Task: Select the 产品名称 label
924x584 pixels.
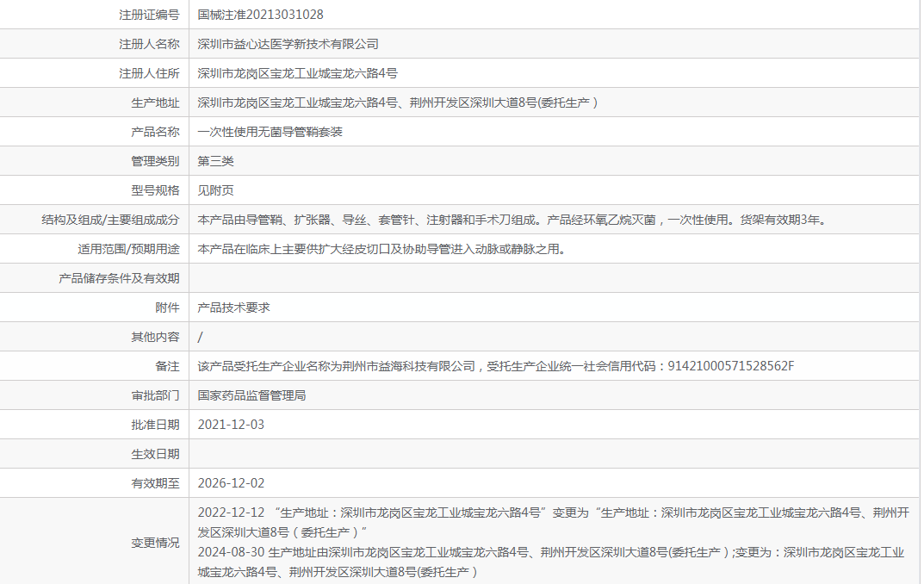Action: 155,132
